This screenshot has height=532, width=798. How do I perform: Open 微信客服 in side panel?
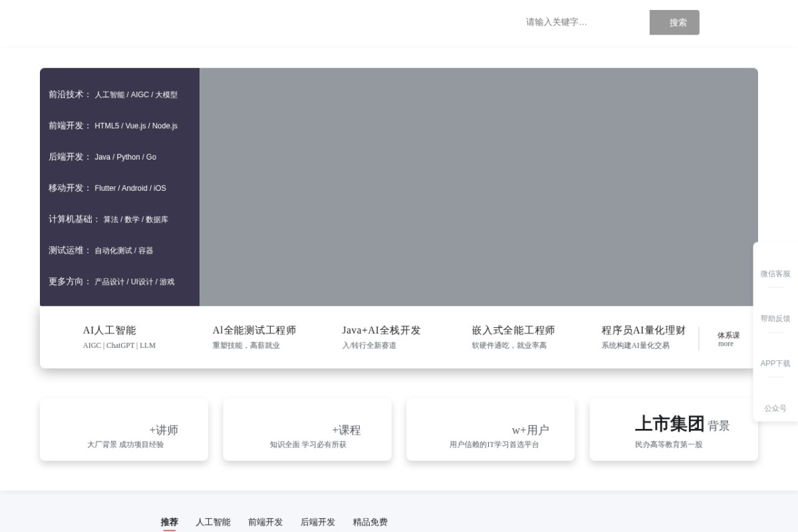775,274
